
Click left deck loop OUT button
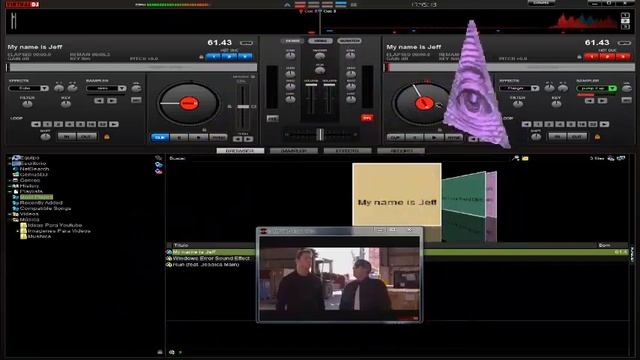click(x=87, y=137)
